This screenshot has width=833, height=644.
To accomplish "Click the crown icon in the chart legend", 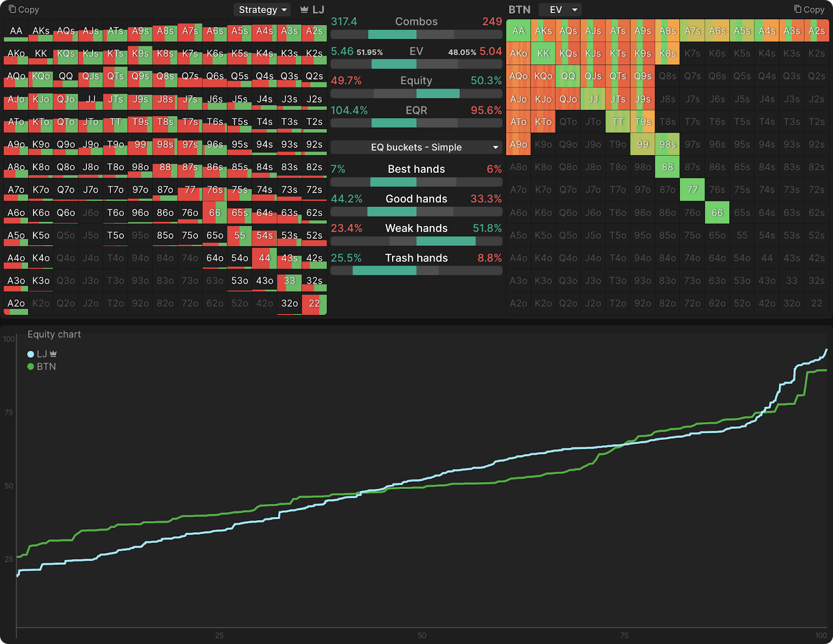I will (53, 354).
